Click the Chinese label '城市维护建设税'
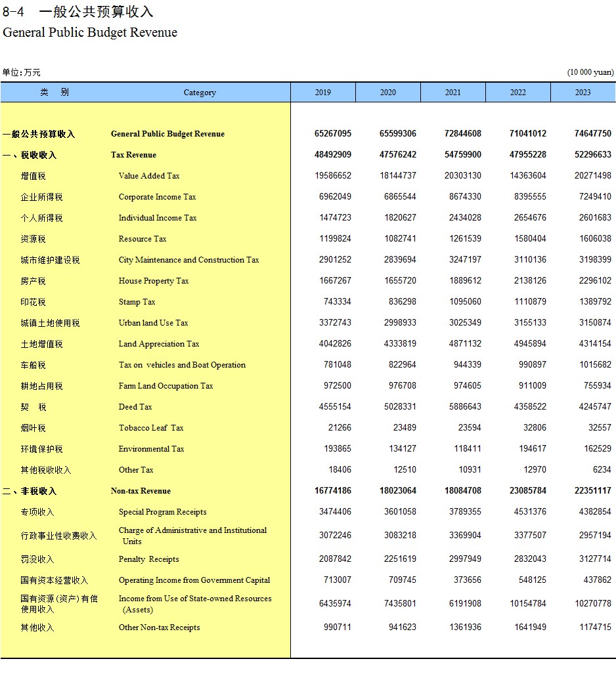The height and width of the screenshot is (680, 616). pyautogui.click(x=50, y=260)
